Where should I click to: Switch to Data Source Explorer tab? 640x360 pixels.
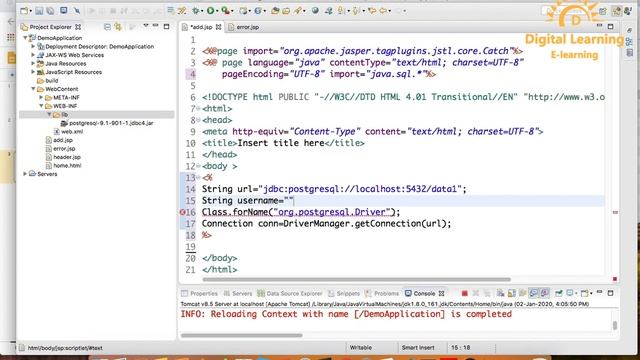click(290, 293)
